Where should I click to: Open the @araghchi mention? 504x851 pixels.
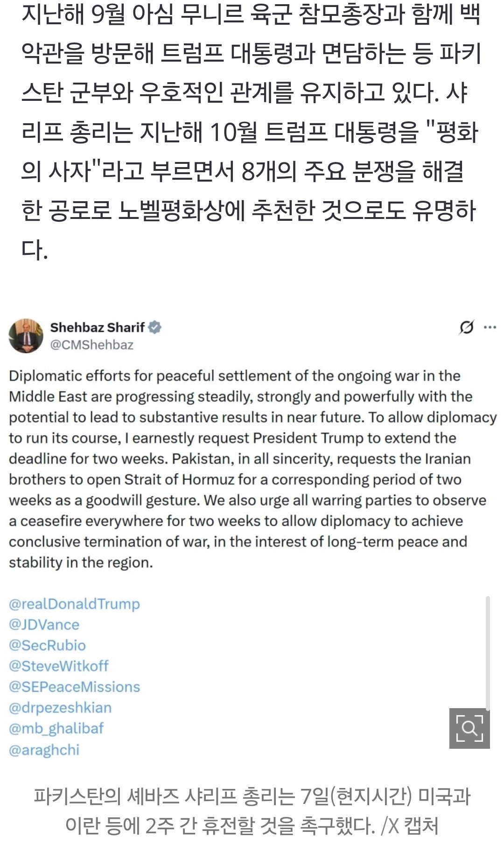tap(44, 750)
